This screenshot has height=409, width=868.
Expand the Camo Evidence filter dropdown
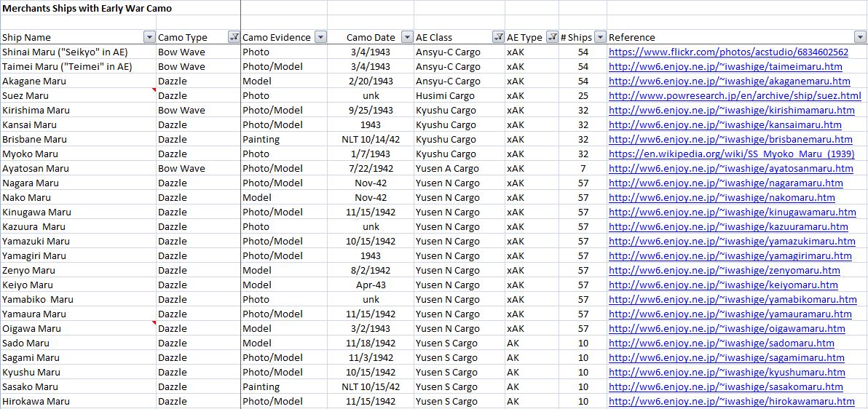tap(320, 37)
